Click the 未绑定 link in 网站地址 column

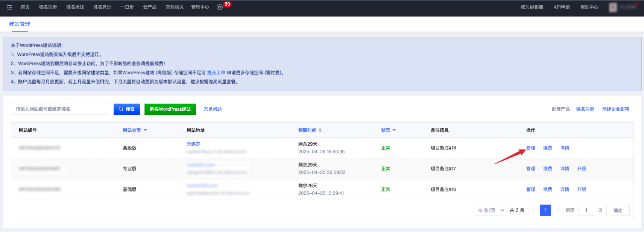pyautogui.click(x=193, y=144)
